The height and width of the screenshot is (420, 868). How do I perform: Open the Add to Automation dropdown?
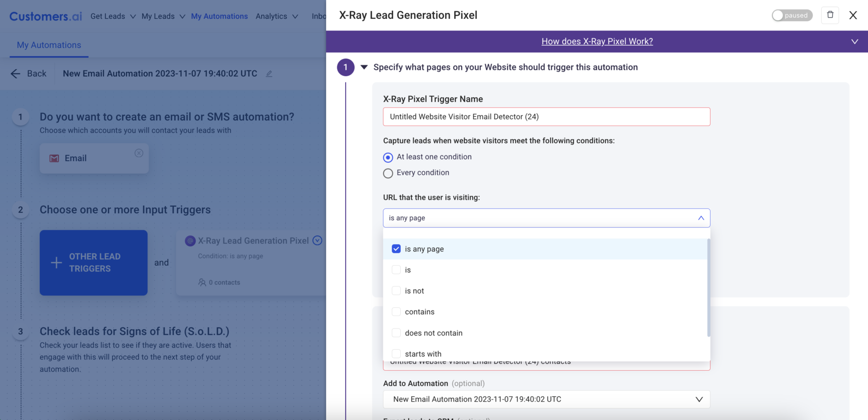coord(546,400)
